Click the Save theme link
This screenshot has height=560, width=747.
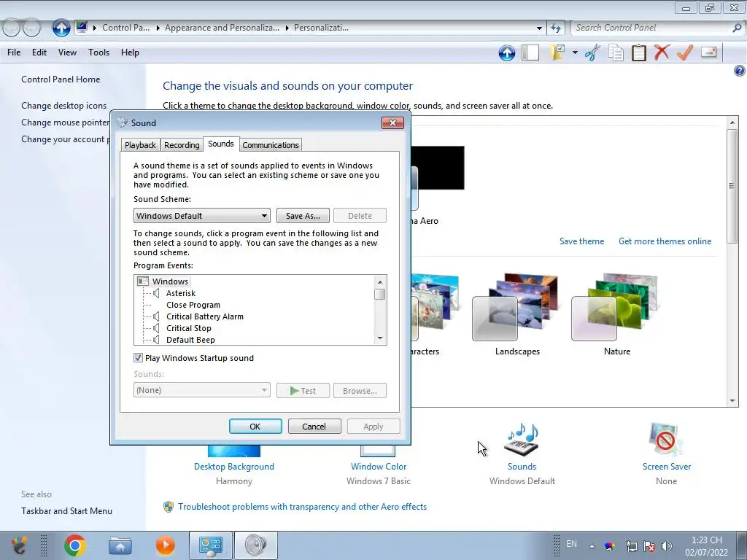pyautogui.click(x=581, y=241)
